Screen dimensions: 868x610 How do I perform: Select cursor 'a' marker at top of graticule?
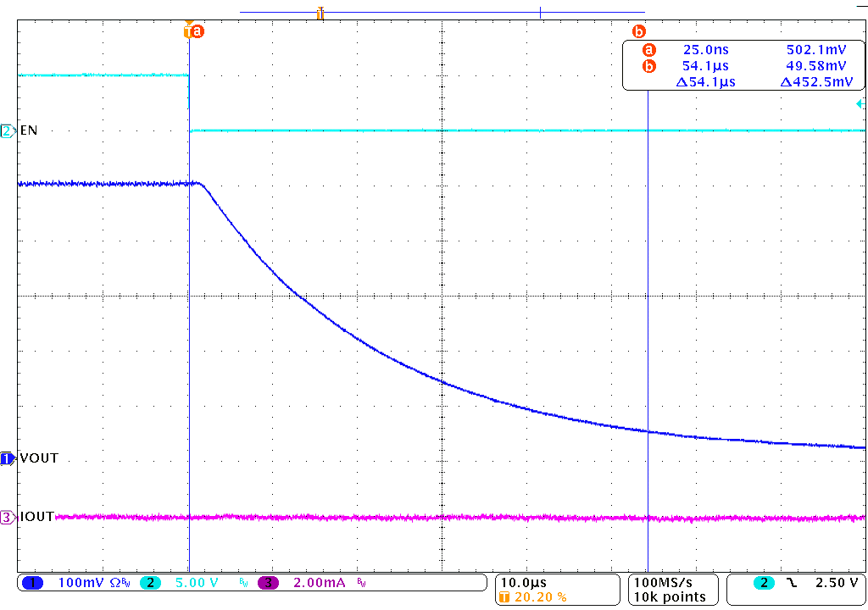tap(197, 31)
